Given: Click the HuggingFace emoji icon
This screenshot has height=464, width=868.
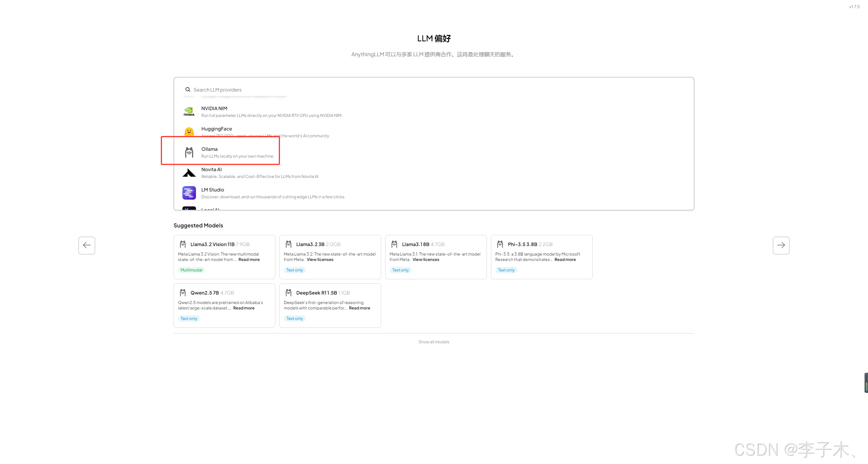Looking at the screenshot, I should 189,132.
